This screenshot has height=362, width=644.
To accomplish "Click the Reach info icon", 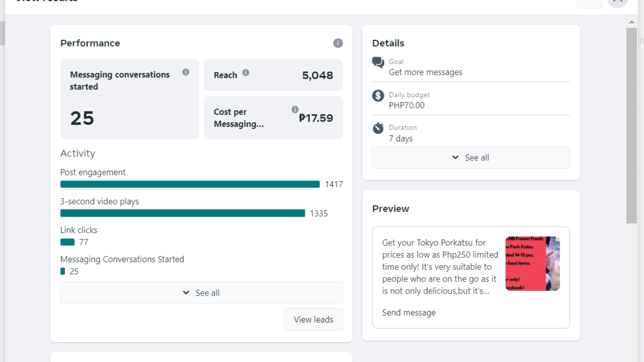I will pyautogui.click(x=246, y=72).
